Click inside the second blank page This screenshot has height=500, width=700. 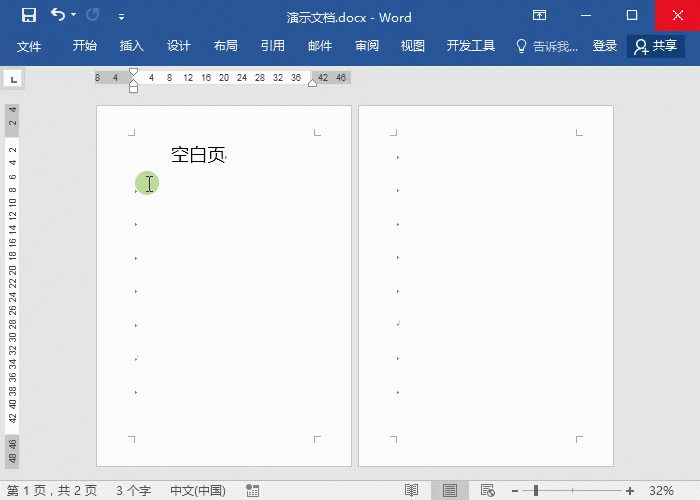point(486,286)
